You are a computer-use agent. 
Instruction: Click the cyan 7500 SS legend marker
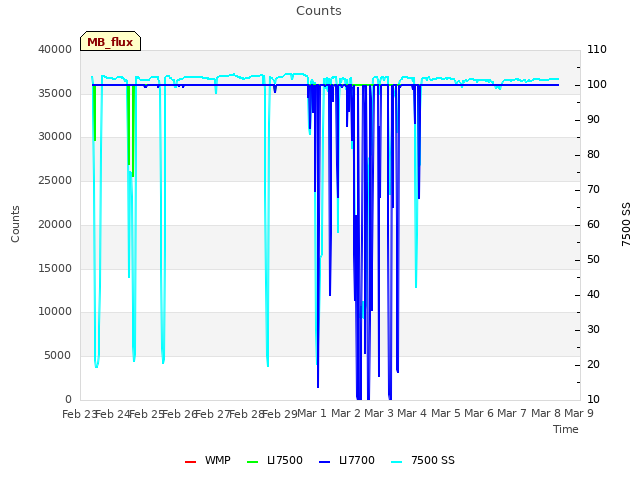click(x=396, y=462)
